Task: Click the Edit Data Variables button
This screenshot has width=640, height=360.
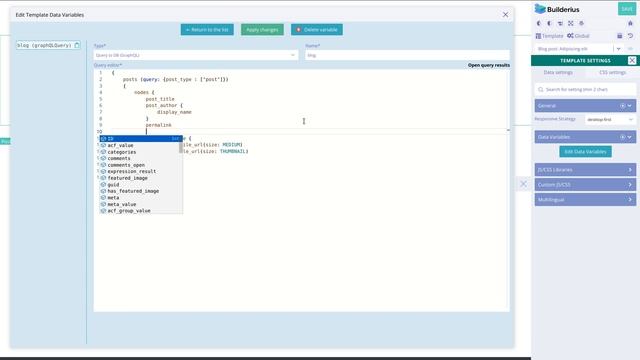Action: tap(585, 151)
